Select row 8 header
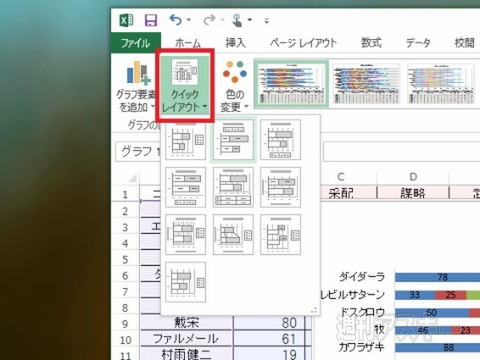The width and height of the screenshot is (480, 360). pos(125,308)
